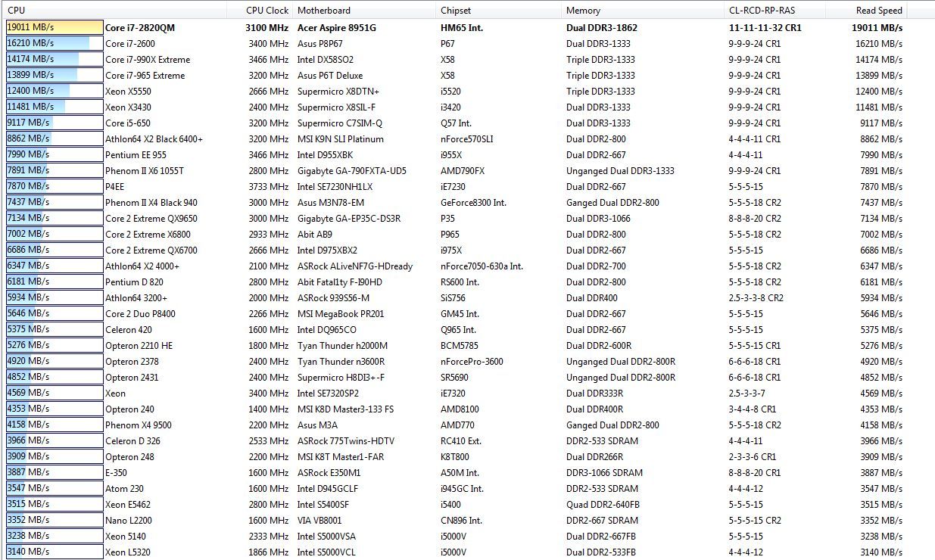Click the nForce7050-630a Int. chipset cell

[482, 266]
